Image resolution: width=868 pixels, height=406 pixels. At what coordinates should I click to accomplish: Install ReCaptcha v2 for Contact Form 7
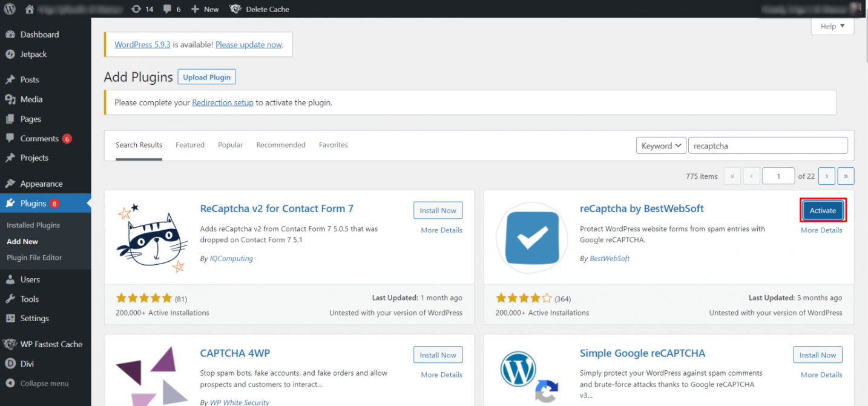tap(438, 210)
